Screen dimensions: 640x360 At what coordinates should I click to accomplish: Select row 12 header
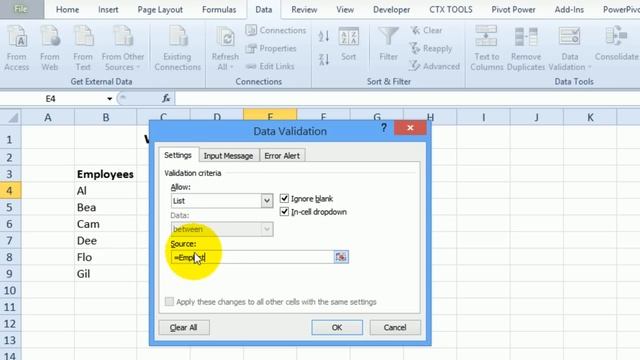click(x=10, y=324)
